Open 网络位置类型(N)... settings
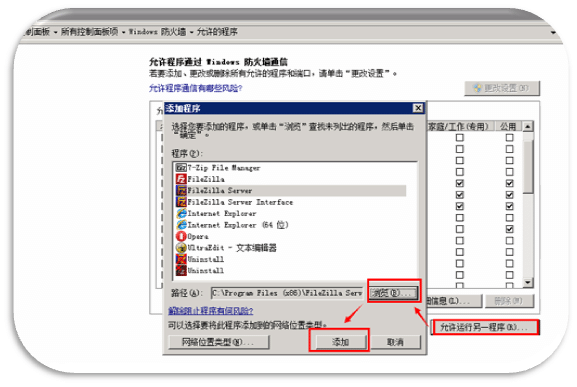 click(x=219, y=342)
